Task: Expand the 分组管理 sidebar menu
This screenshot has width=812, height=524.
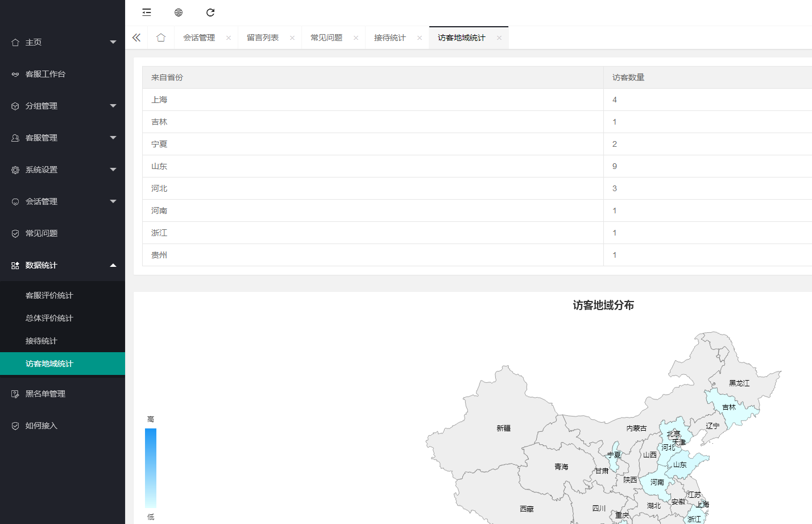Action: [x=63, y=106]
